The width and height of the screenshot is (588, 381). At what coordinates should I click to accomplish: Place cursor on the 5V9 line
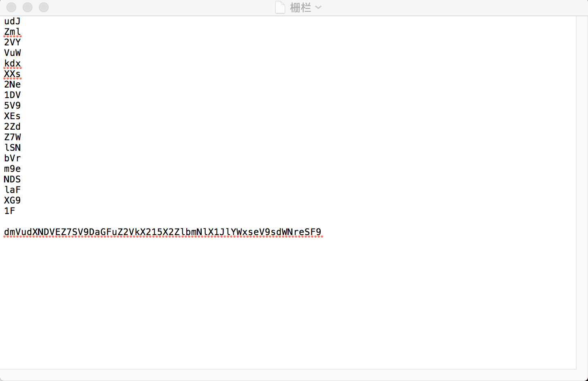point(12,105)
